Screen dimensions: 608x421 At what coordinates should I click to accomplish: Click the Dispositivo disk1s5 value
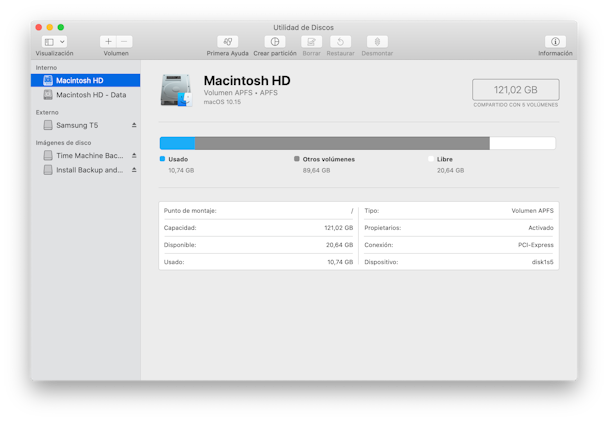click(x=542, y=262)
